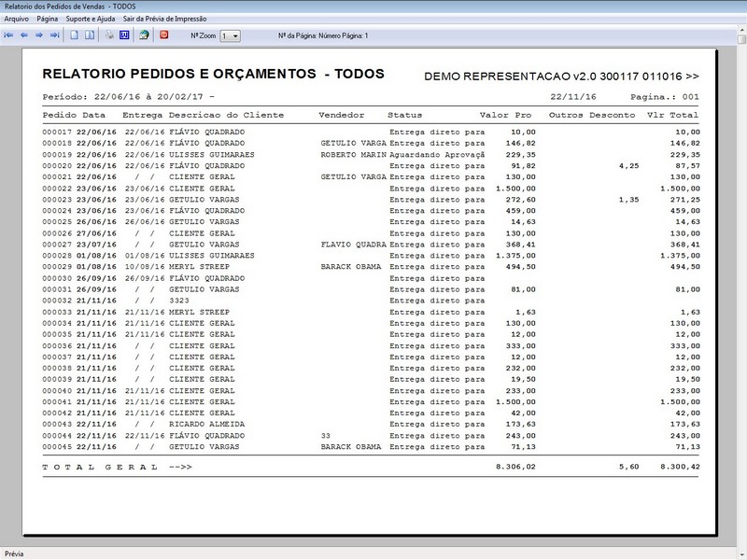Image resolution: width=747 pixels, height=560 pixels.
Task: Export report to Word icon
Action: coord(123,35)
